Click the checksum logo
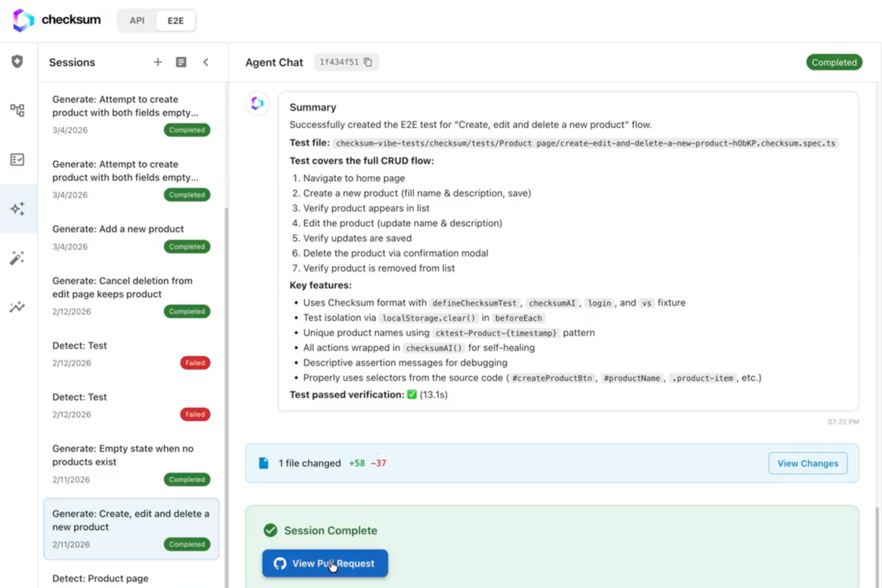 tap(57, 20)
